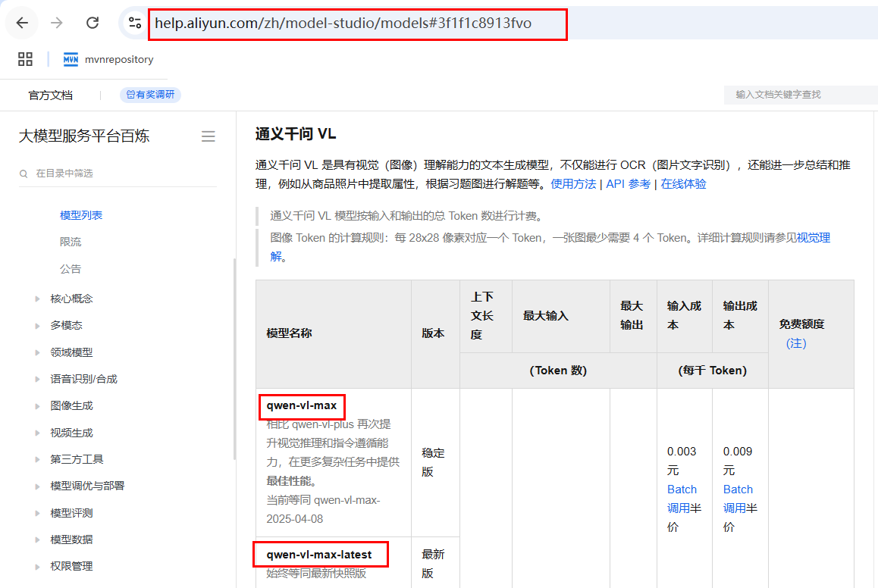The height and width of the screenshot is (588, 878).
Task: Click the address bar URL
Action: (x=343, y=23)
